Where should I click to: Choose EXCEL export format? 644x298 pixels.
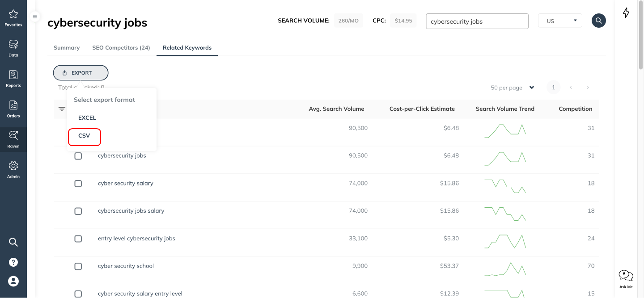coord(87,118)
